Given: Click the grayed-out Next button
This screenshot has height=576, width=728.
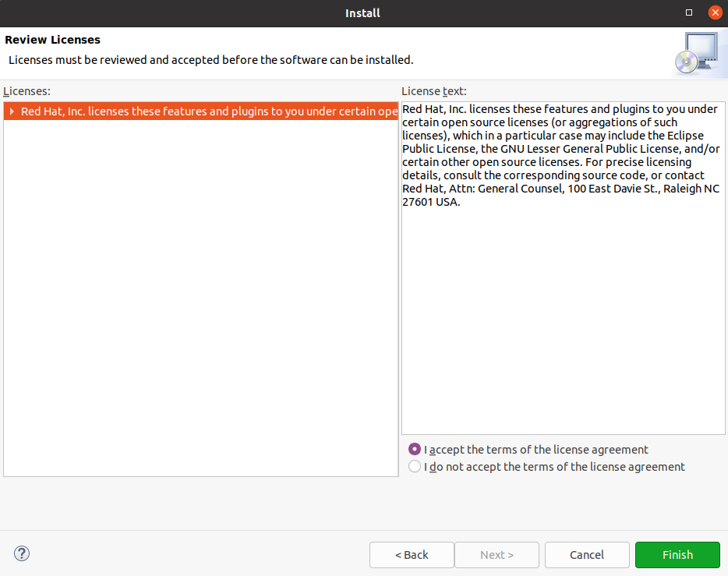Looking at the screenshot, I should pos(497,555).
